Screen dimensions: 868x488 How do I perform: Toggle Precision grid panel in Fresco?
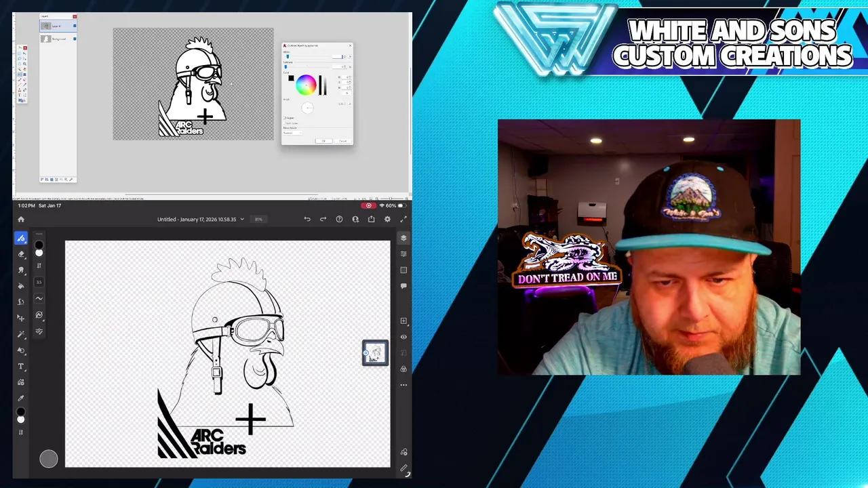point(403,270)
